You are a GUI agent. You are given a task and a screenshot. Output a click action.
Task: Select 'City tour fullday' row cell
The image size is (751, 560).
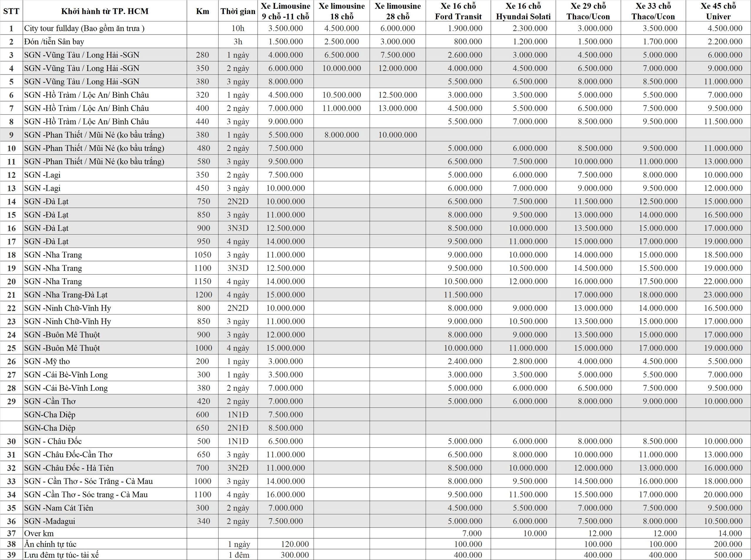click(84, 28)
